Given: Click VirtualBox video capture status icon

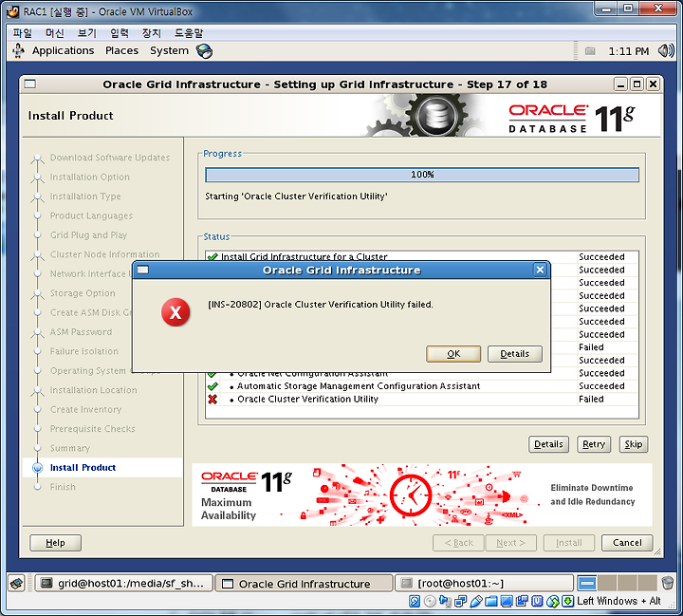Looking at the screenshot, I should pos(522,602).
